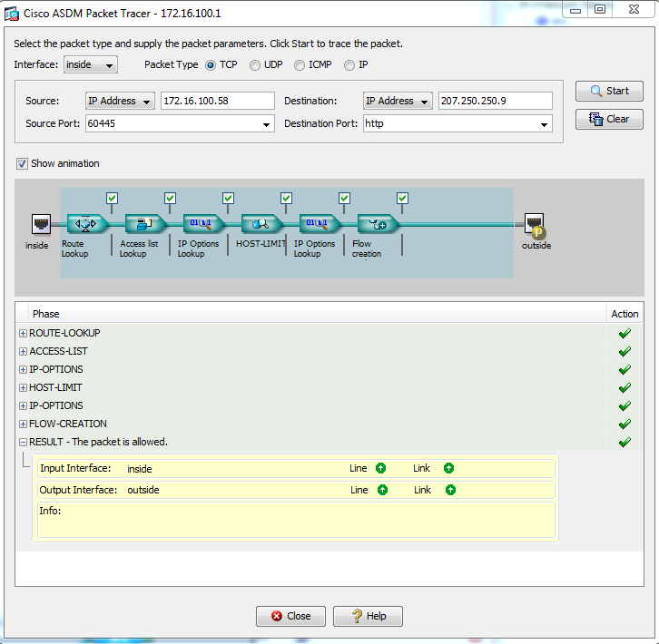Click the Action column header

click(x=625, y=314)
